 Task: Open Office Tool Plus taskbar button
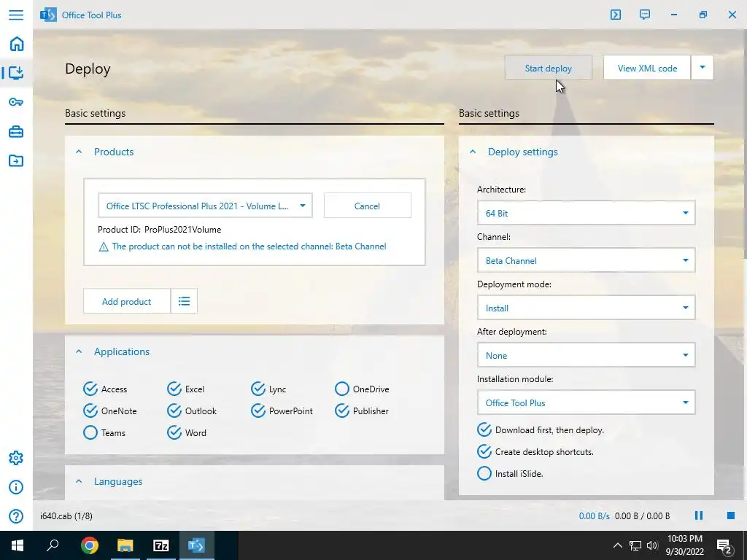(196, 545)
